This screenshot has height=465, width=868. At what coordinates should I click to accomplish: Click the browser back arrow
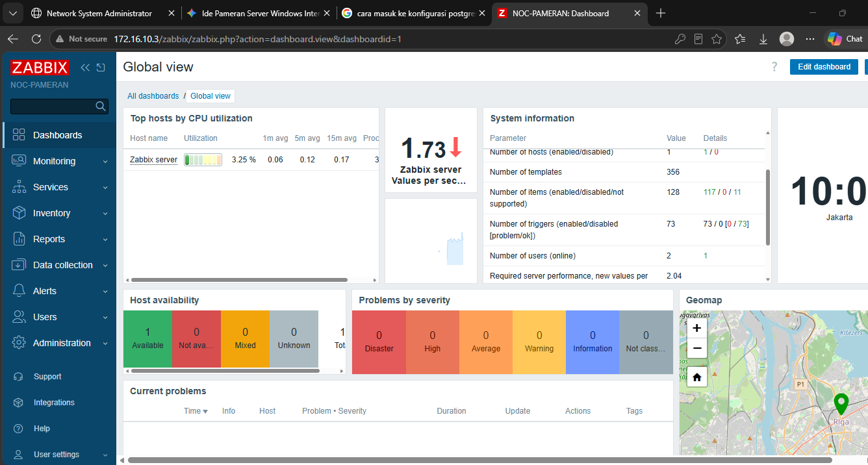click(x=12, y=39)
